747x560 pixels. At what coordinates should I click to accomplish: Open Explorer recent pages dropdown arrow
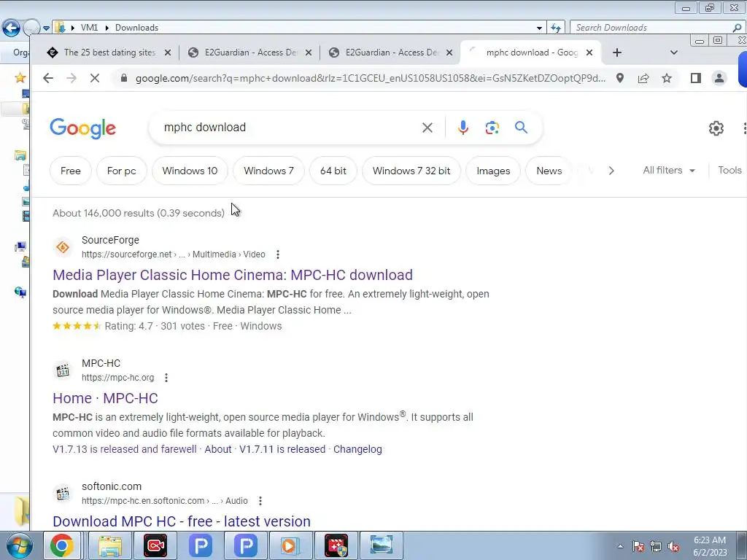(x=46, y=28)
